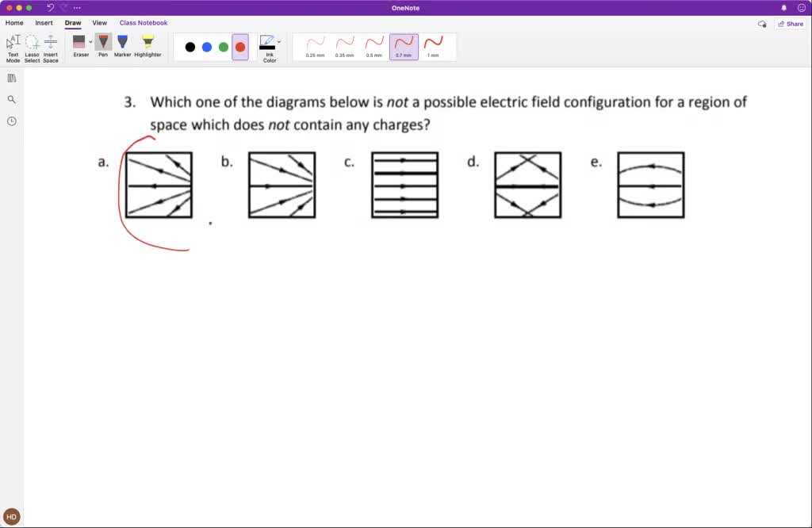Switch to the Insert tab
The width and height of the screenshot is (812, 528).
pos(44,23)
